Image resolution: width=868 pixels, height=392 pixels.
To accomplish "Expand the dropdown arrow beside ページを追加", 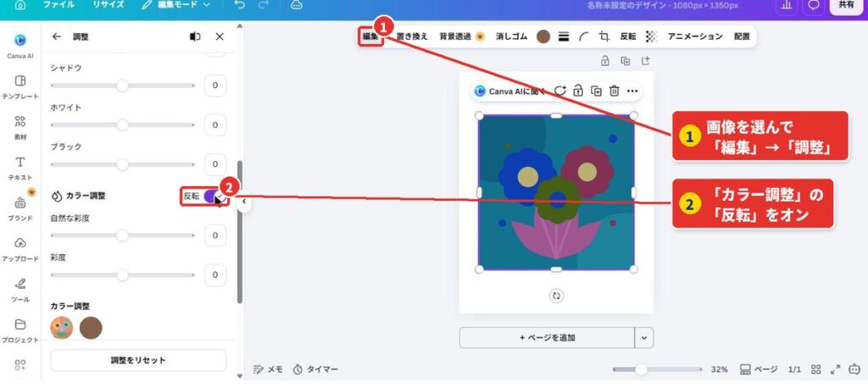I will (644, 337).
